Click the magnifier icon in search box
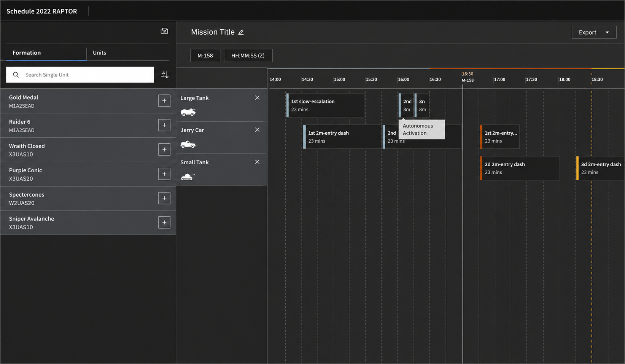 (16, 75)
